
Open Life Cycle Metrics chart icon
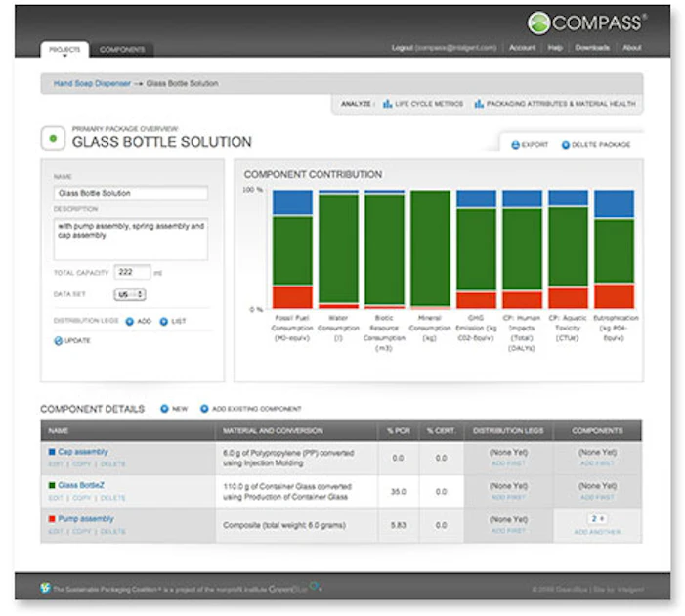pyautogui.click(x=388, y=104)
